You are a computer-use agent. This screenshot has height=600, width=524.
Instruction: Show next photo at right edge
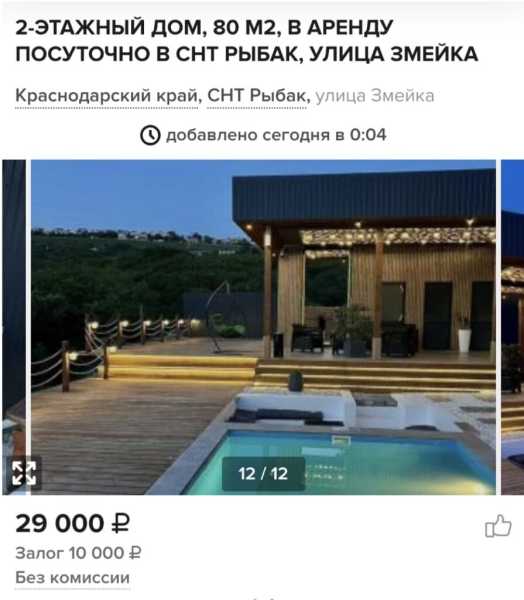[512, 327]
